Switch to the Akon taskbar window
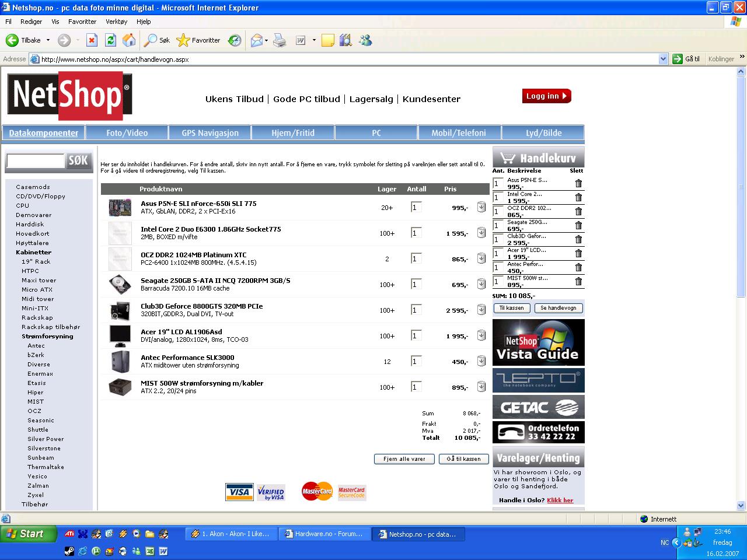 [x=231, y=534]
